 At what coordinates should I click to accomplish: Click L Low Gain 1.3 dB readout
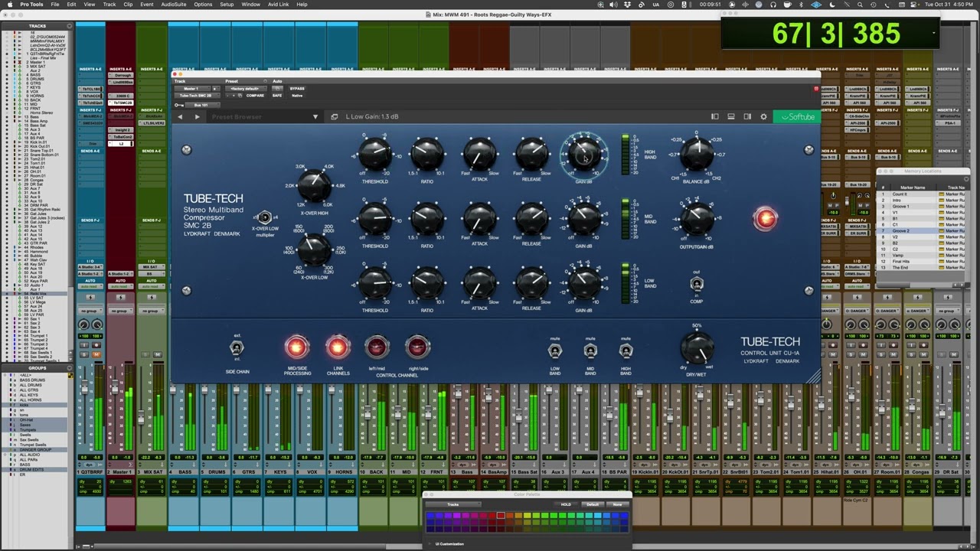point(372,117)
